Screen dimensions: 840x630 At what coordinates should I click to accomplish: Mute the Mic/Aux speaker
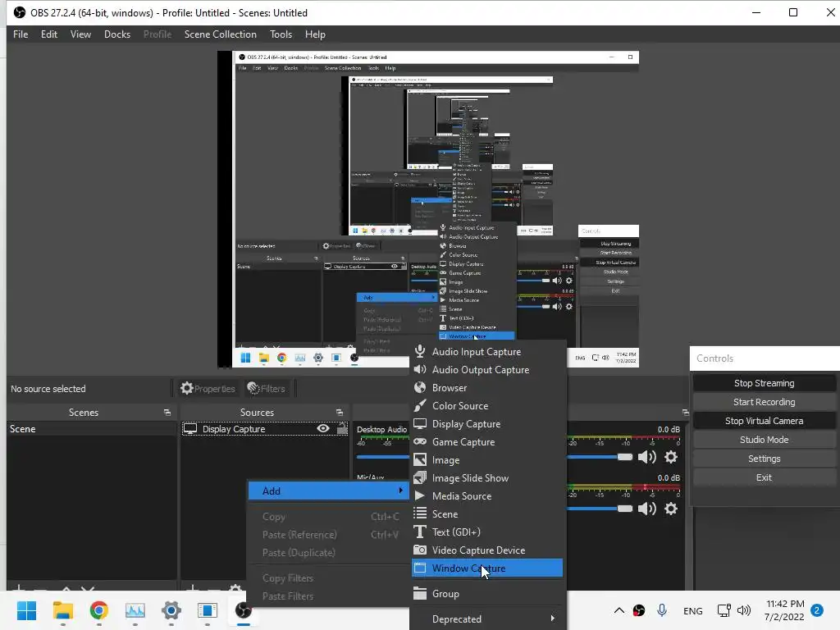click(x=647, y=509)
